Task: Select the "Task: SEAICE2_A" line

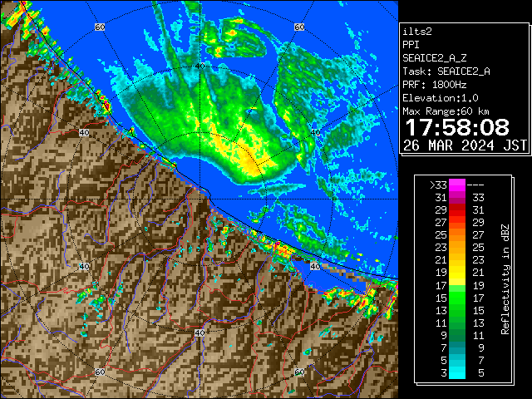Action: [446, 71]
